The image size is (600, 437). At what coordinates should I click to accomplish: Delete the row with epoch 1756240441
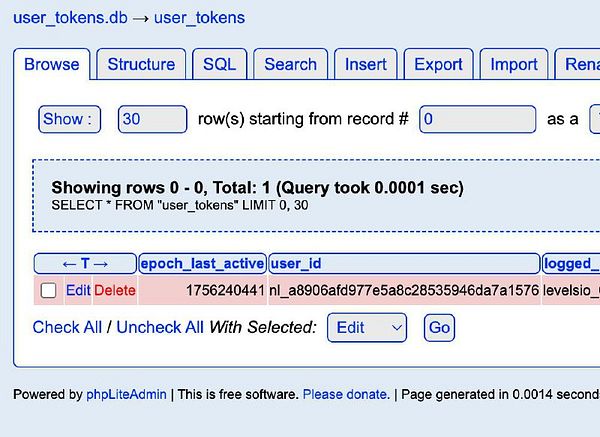pyautogui.click(x=115, y=290)
